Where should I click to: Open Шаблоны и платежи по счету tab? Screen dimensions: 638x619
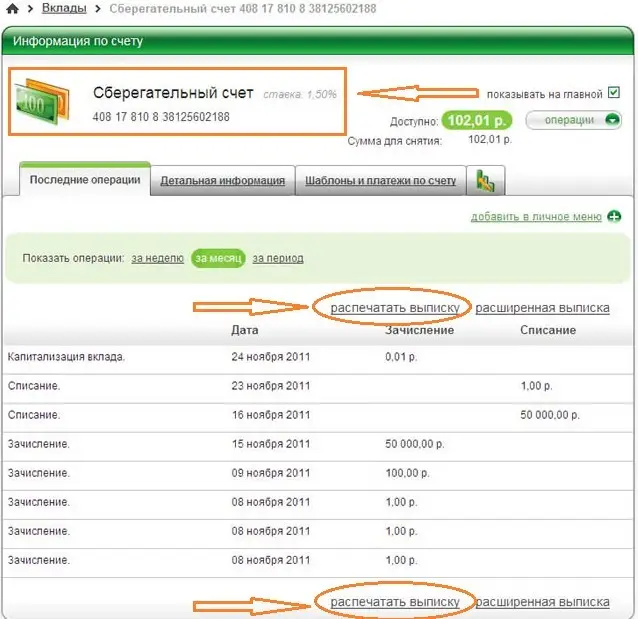pos(380,180)
